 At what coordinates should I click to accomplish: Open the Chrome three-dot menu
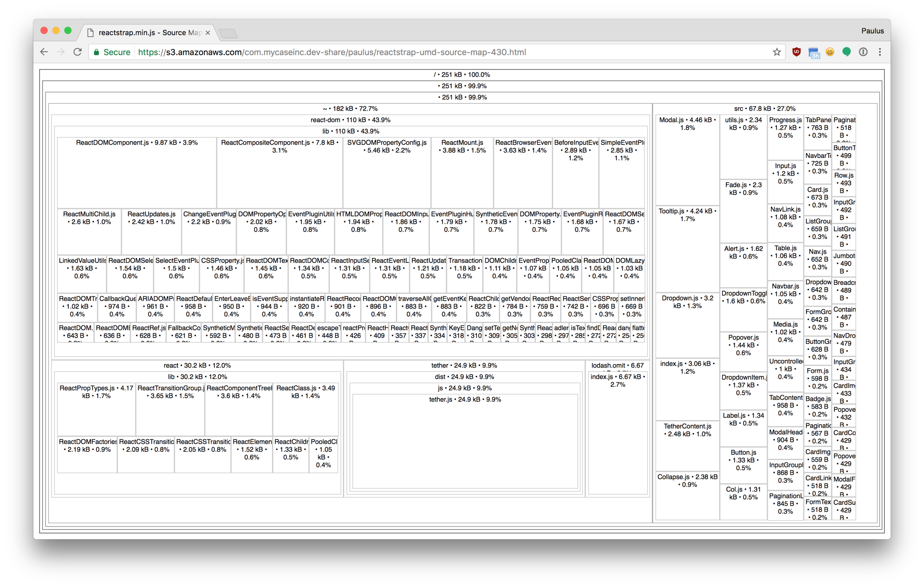point(880,52)
